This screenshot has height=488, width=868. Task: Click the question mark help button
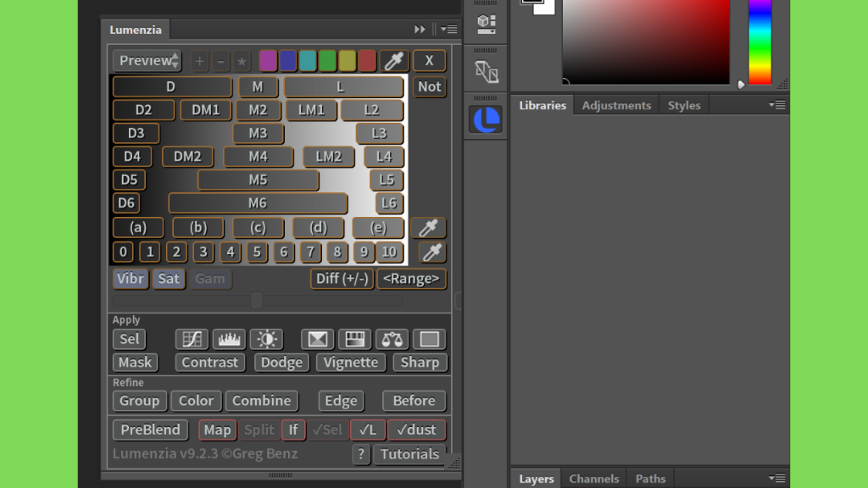pos(361,454)
